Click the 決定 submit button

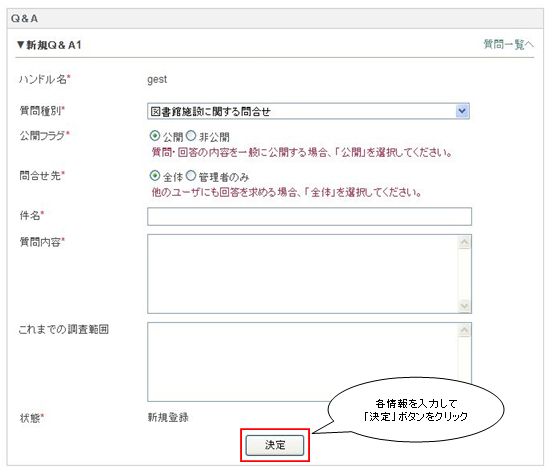click(x=275, y=445)
